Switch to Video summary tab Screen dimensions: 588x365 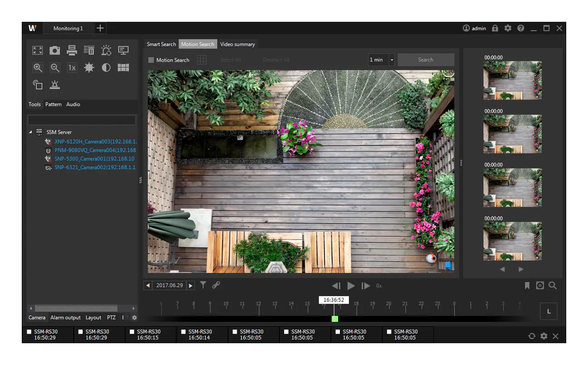click(x=238, y=44)
